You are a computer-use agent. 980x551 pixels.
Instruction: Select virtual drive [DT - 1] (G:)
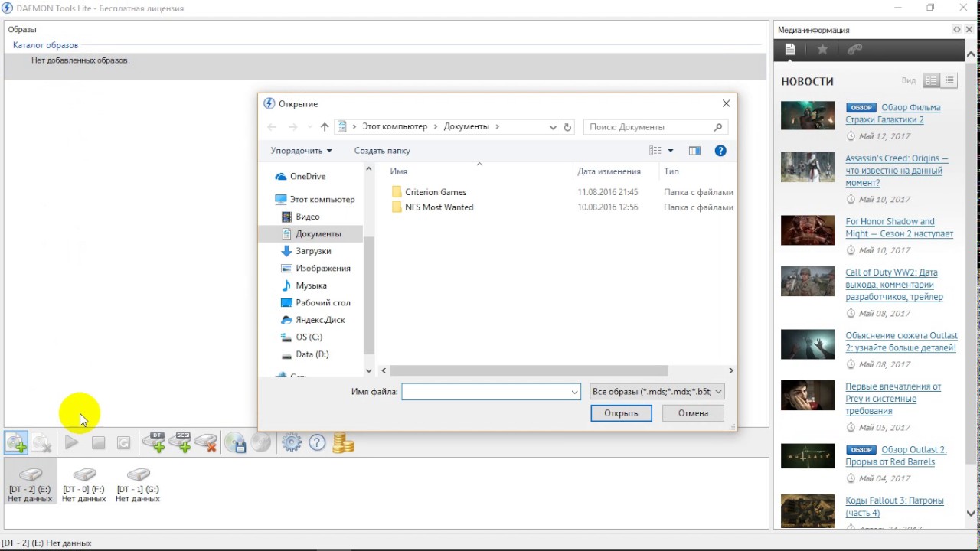(138, 485)
